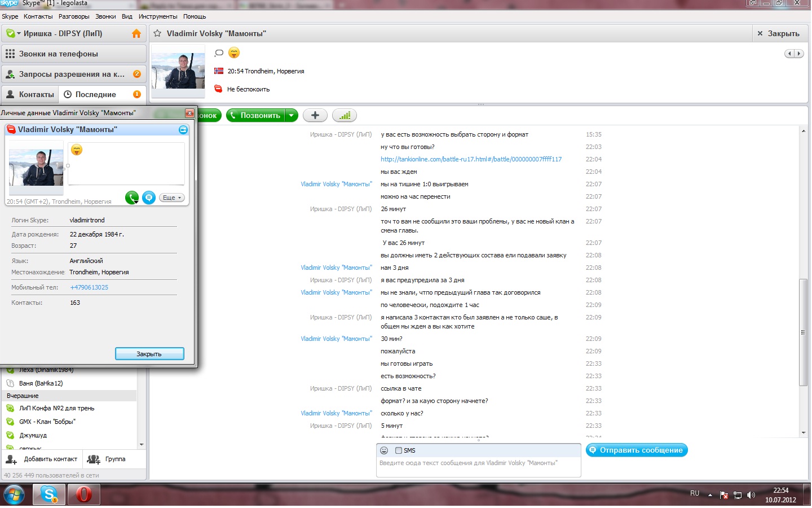
Task: Switch to the Контакты tab
Action: coord(29,94)
